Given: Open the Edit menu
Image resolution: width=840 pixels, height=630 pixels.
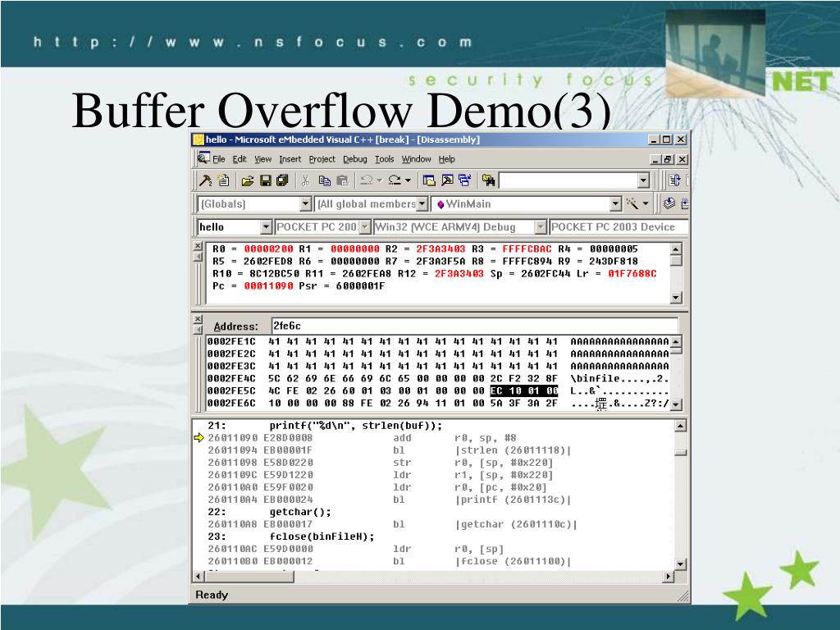Looking at the screenshot, I should (240, 159).
